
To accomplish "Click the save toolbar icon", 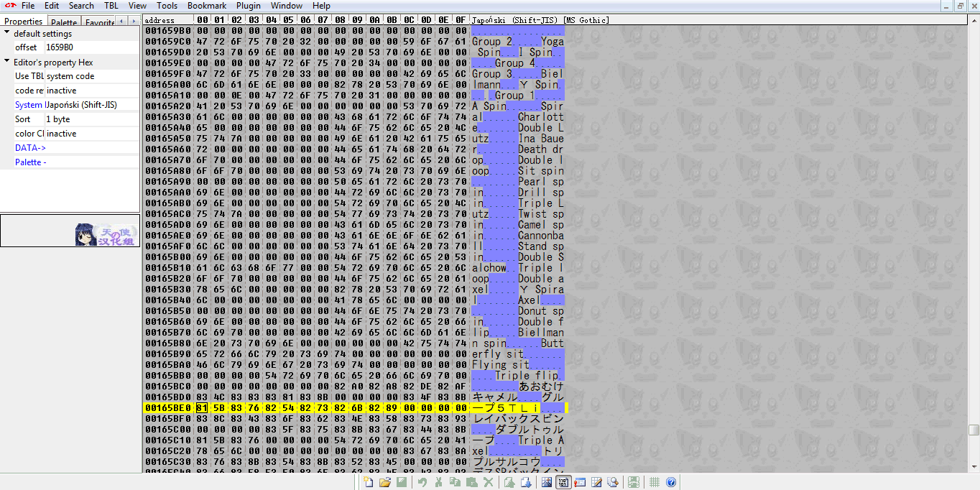I will tap(402, 482).
